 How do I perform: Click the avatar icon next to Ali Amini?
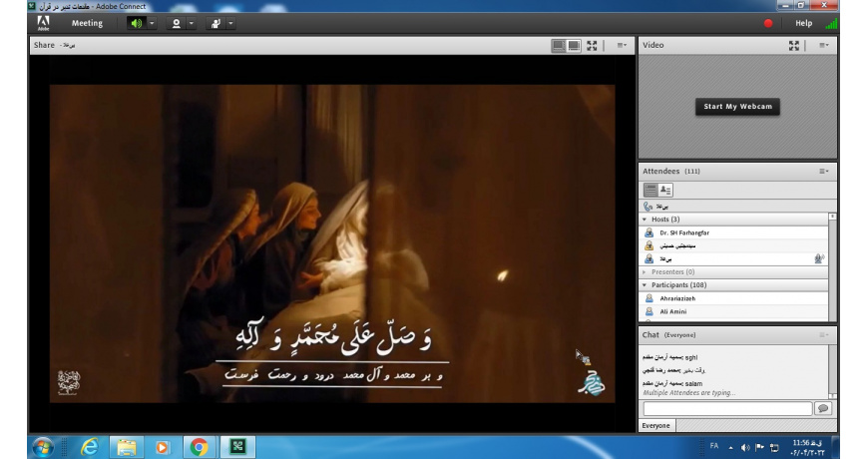click(x=649, y=311)
